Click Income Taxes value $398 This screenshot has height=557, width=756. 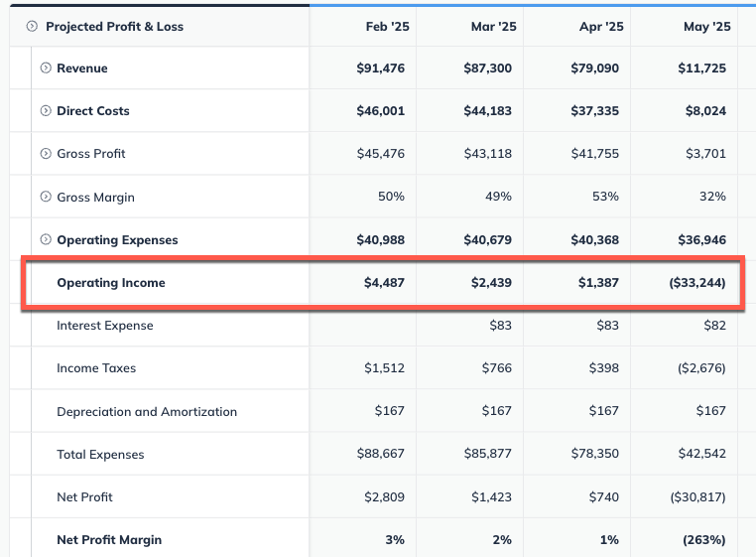[x=603, y=368]
